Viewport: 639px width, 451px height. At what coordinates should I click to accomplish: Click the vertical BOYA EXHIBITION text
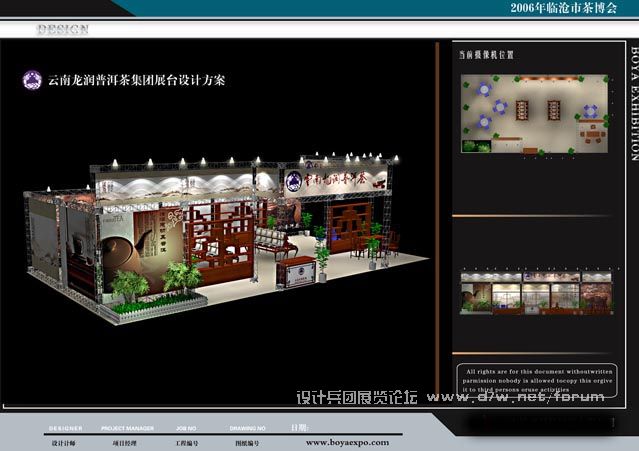coord(634,103)
